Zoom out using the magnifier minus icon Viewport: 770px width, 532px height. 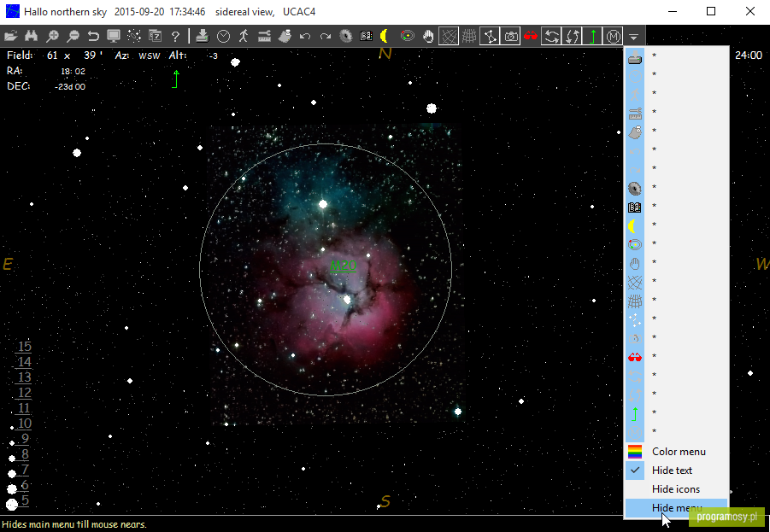click(73, 36)
